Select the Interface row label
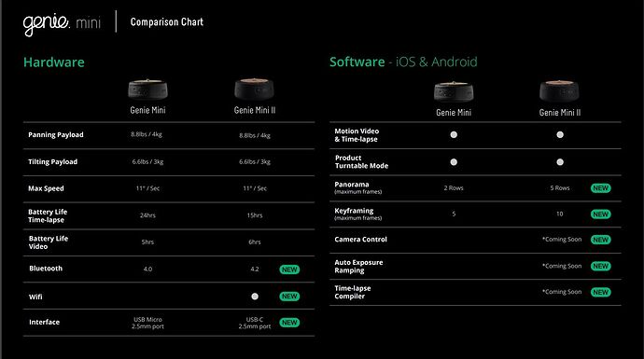This screenshot has height=359, width=644. tap(45, 322)
